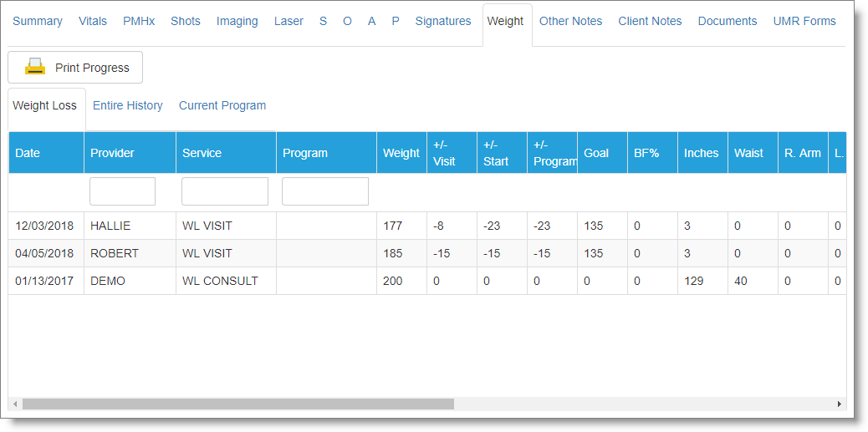Switch to the Vitals tab
This screenshot has width=868, height=432.
click(x=93, y=21)
